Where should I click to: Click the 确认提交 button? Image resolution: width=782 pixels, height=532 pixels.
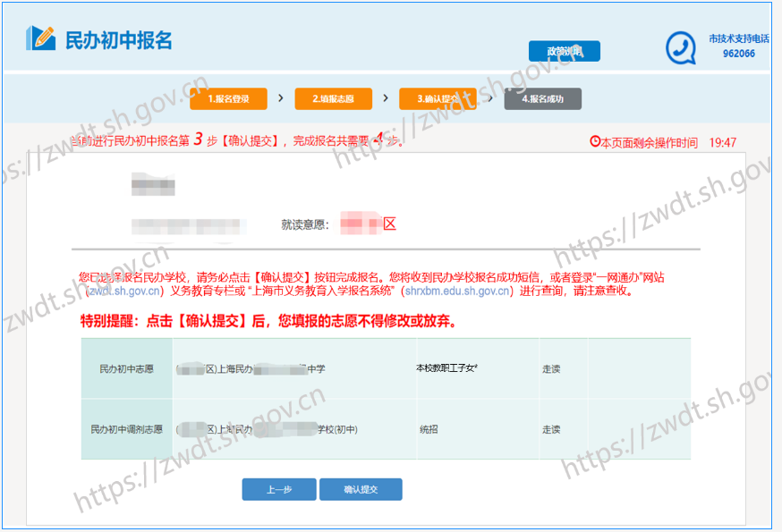361,490
